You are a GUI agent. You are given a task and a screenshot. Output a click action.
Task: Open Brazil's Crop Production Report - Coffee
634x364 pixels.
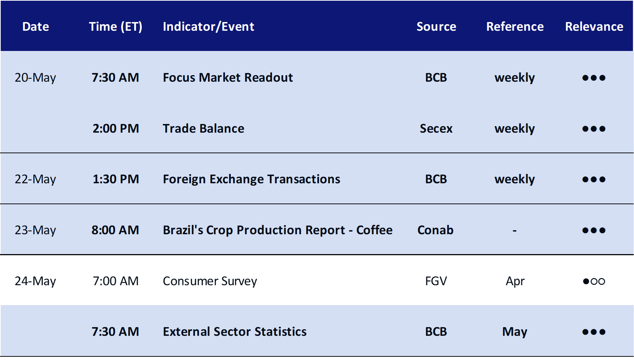click(277, 230)
